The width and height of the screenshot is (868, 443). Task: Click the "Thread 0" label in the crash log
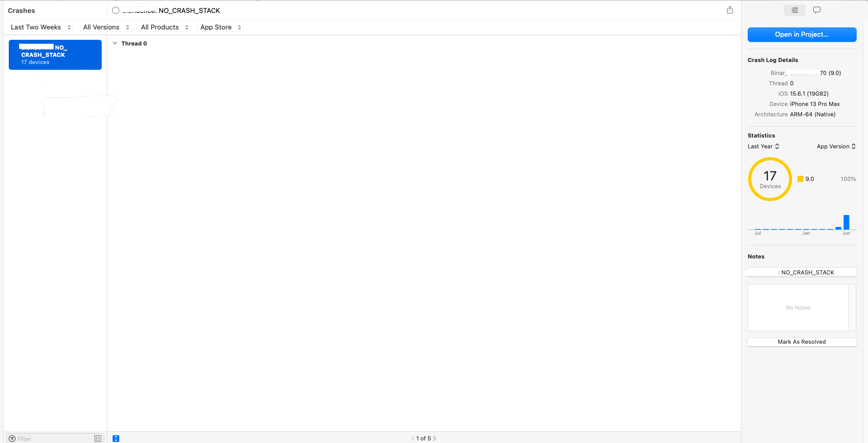[134, 43]
